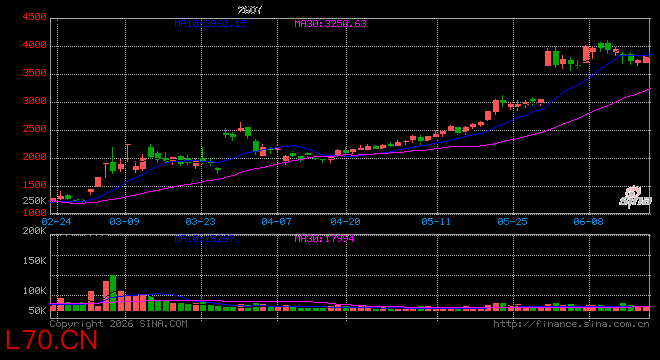Image resolution: width=660 pixels, height=360 pixels.
Task: Click the 04-07 date label
Action: tap(276, 222)
